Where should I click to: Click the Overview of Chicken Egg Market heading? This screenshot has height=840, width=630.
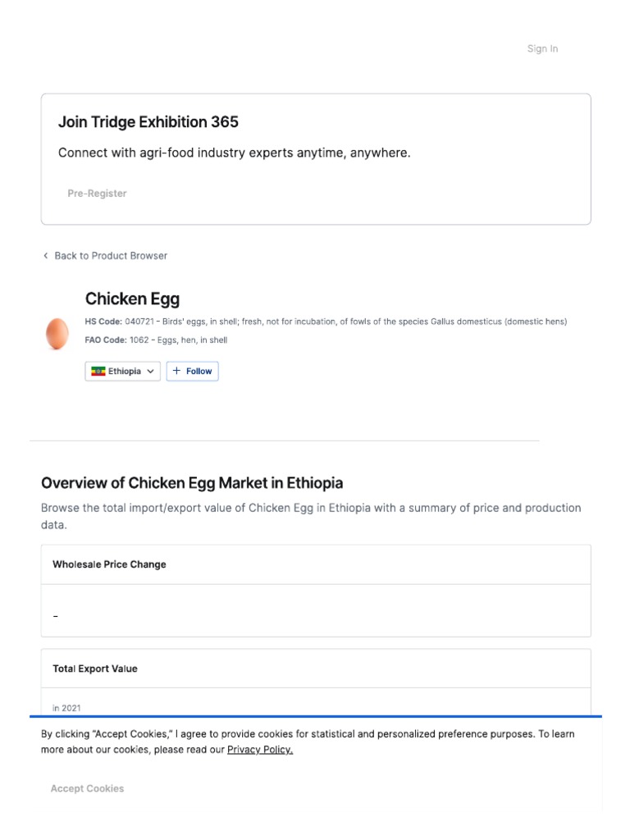(192, 482)
